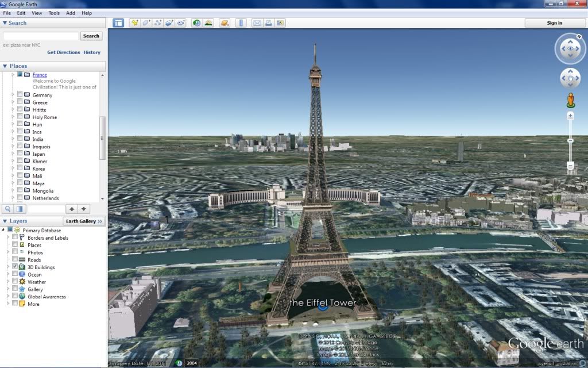Open the View menu
Viewport: 588px width, 368px height.
click(37, 13)
